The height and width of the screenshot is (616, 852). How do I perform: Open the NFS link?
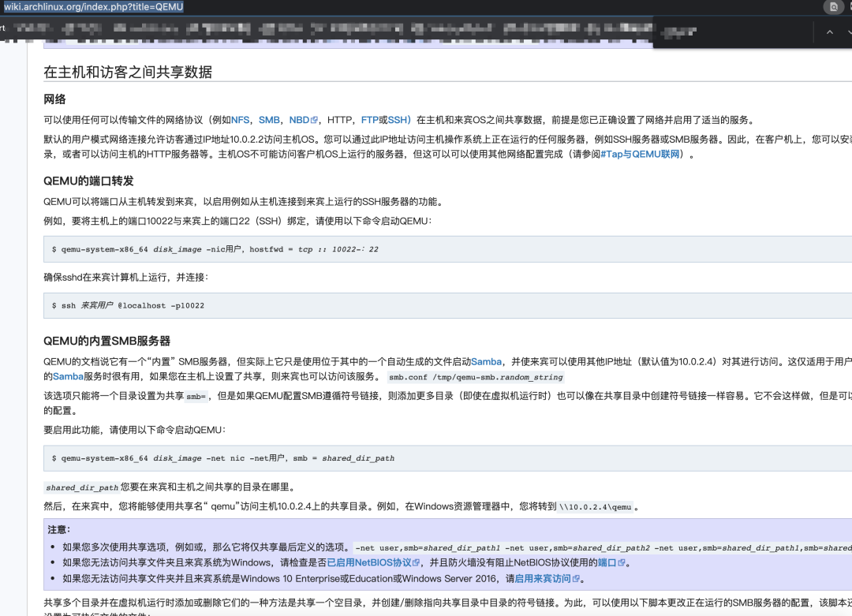[x=240, y=120]
